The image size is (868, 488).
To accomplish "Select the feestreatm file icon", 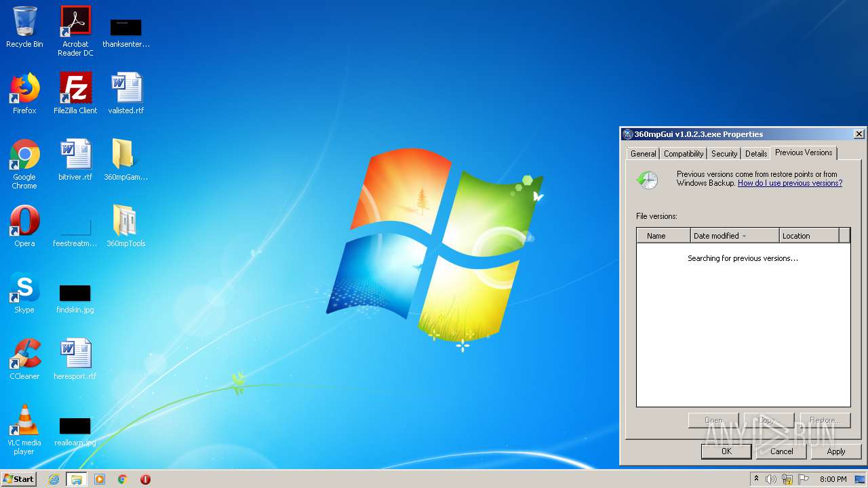I will pyautogui.click(x=75, y=230).
